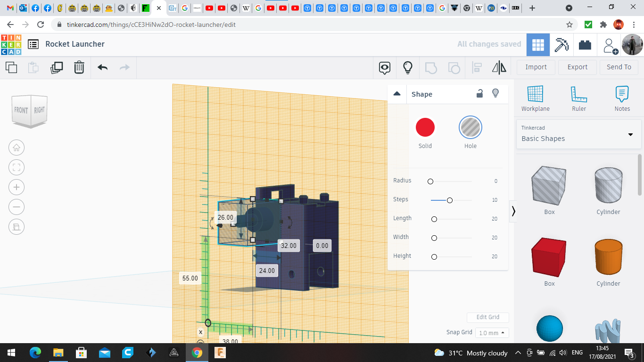
Task: Delete the selected shape with trash icon
Action: [x=79, y=67]
